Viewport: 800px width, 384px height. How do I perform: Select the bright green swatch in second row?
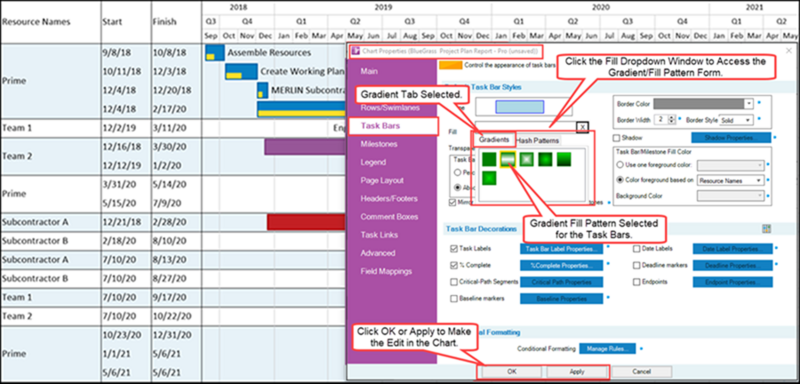point(489,178)
